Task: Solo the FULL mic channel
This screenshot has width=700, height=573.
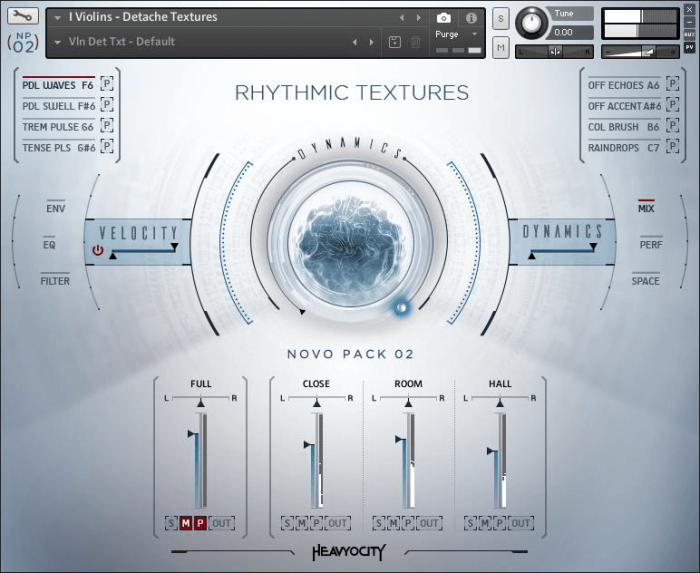Action: tap(171, 523)
